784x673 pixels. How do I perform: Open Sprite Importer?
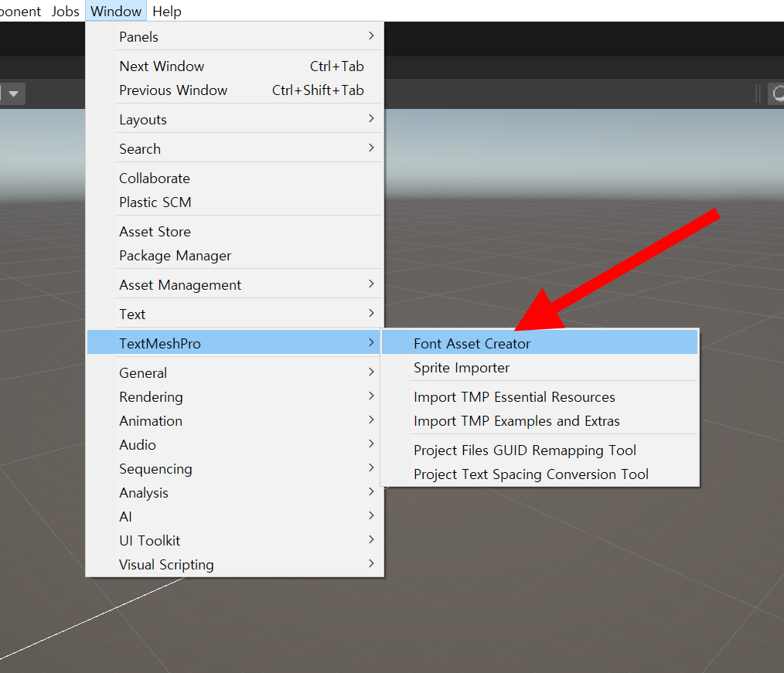tap(540, 368)
